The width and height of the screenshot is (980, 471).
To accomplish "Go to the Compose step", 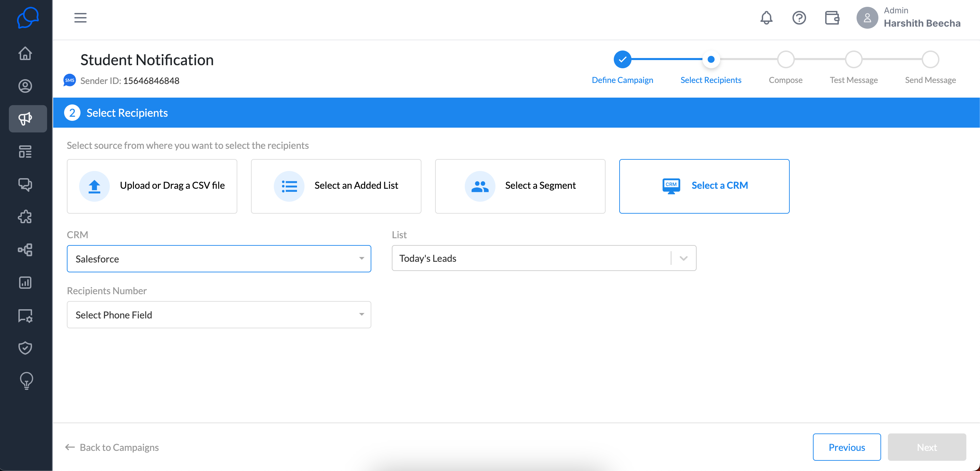I will tap(786, 67).
